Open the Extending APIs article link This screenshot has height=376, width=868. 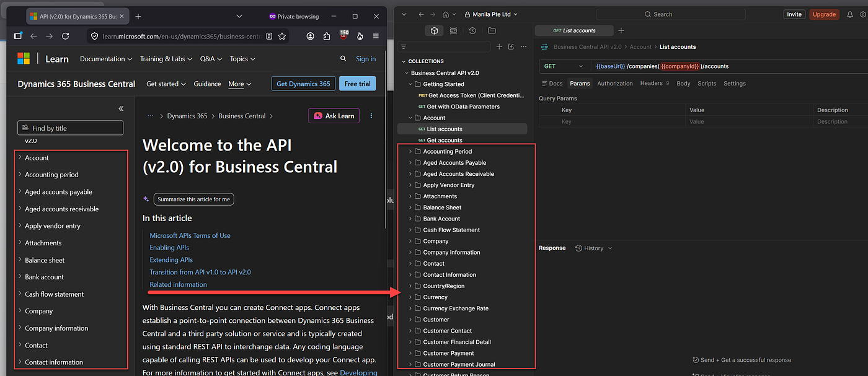171,260
